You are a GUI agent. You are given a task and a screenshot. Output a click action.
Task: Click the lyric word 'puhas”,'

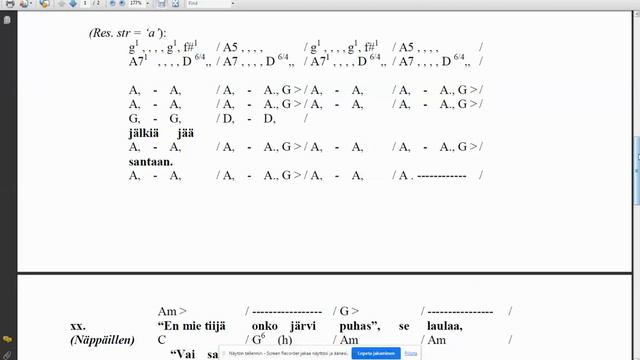(360, 326)
